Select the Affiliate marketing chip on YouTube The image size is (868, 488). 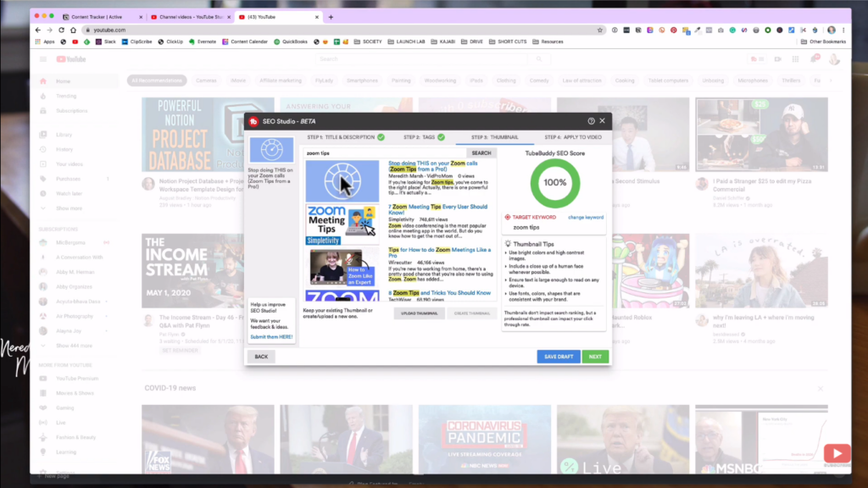point(281,80)
